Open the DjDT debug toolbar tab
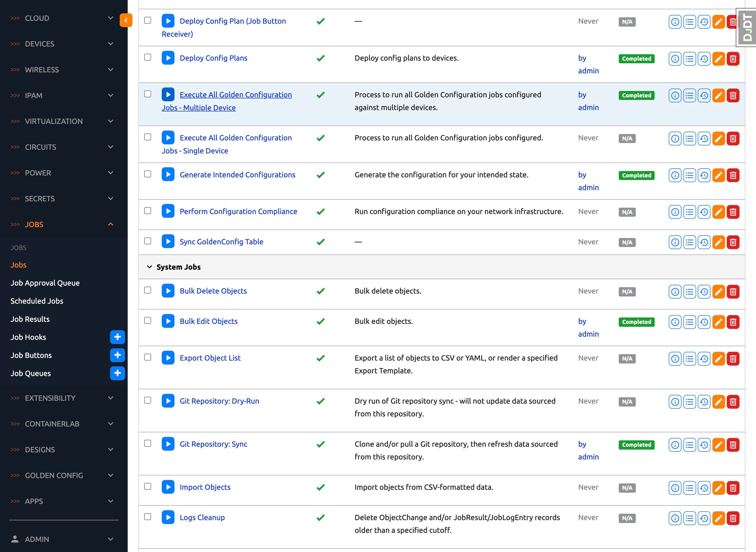This screenshot has width=756, height=552. pyautogui.click(x=747, y=27)
